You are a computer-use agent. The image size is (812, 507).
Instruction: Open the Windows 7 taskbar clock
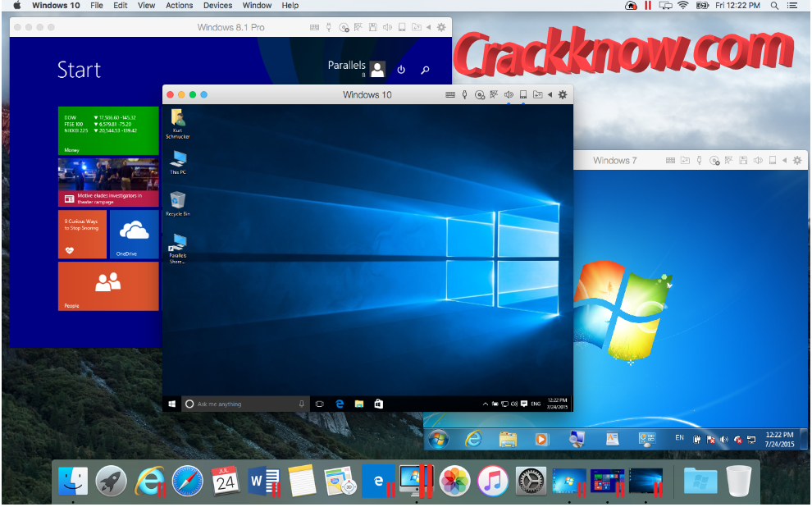coord(779,439)
